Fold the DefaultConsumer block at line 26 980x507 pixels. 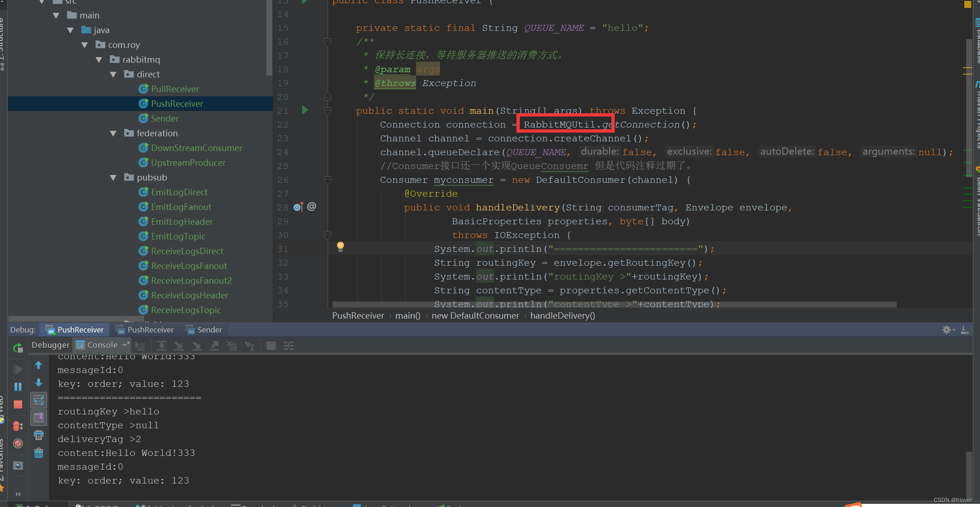[328, 180]
